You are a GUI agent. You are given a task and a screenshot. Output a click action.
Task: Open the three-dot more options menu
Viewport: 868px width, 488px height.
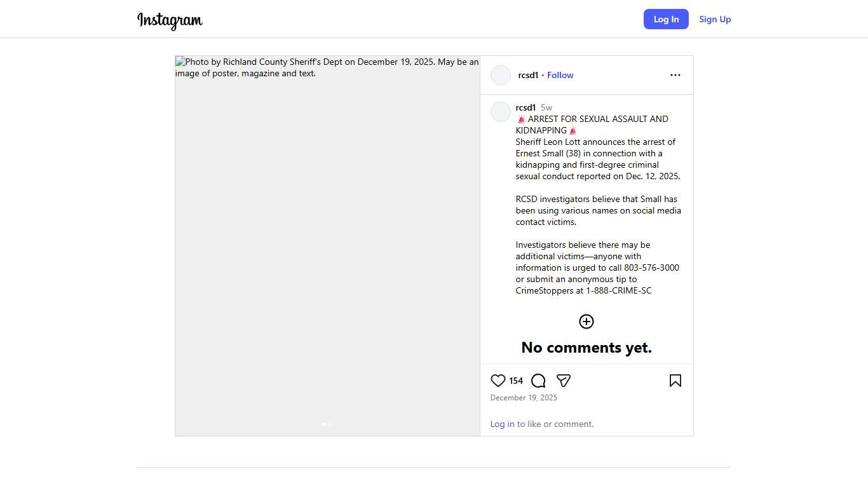pos(675,75)
